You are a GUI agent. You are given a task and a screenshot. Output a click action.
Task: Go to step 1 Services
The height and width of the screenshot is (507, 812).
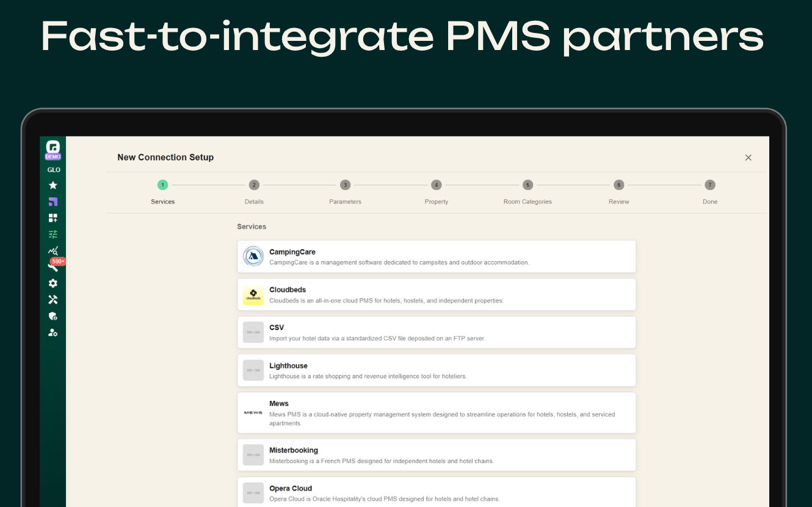point(162,192)
